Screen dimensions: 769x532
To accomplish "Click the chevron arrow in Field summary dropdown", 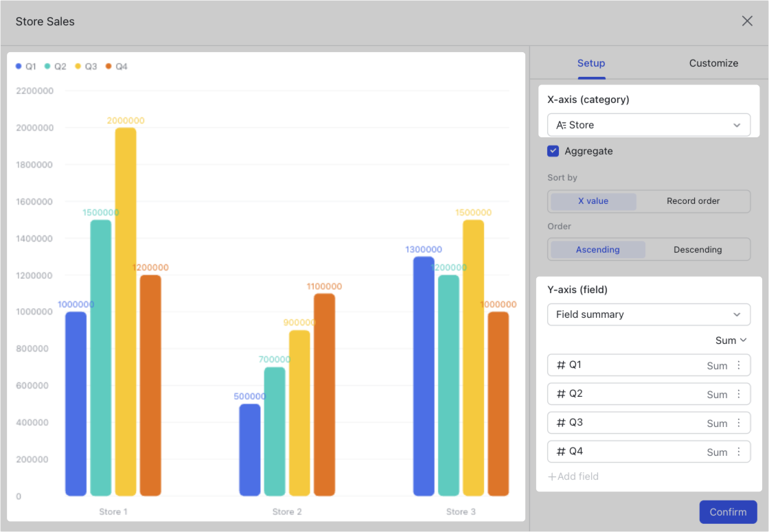I will click(737, 315).
